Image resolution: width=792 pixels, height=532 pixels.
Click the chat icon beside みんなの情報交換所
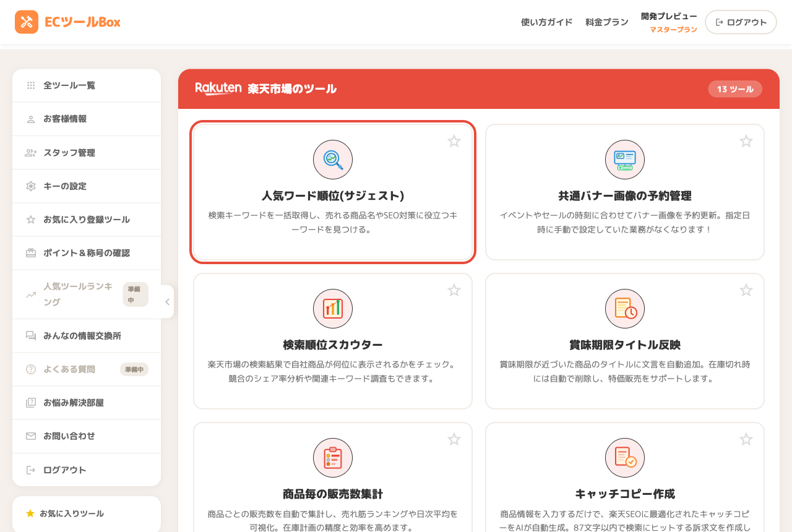tap(31, 336)
